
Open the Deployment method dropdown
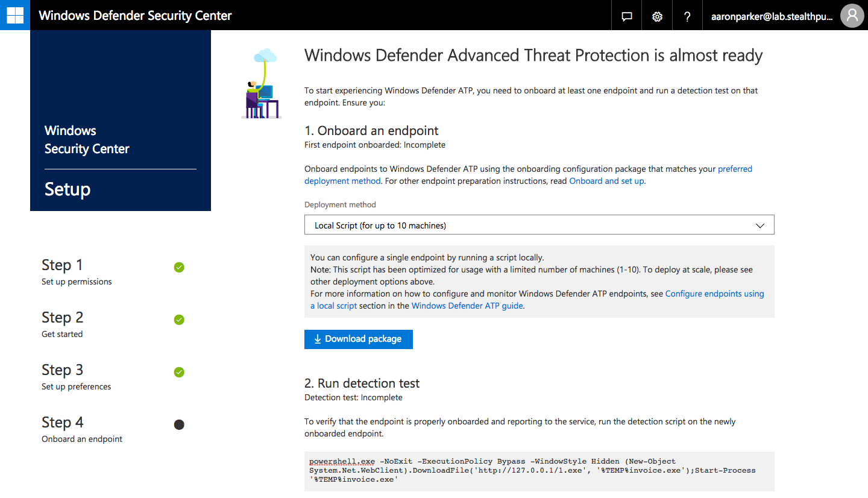539,225
